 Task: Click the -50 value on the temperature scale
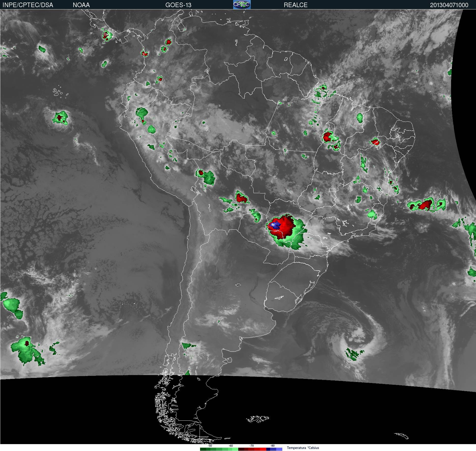[x=210, y=446]
